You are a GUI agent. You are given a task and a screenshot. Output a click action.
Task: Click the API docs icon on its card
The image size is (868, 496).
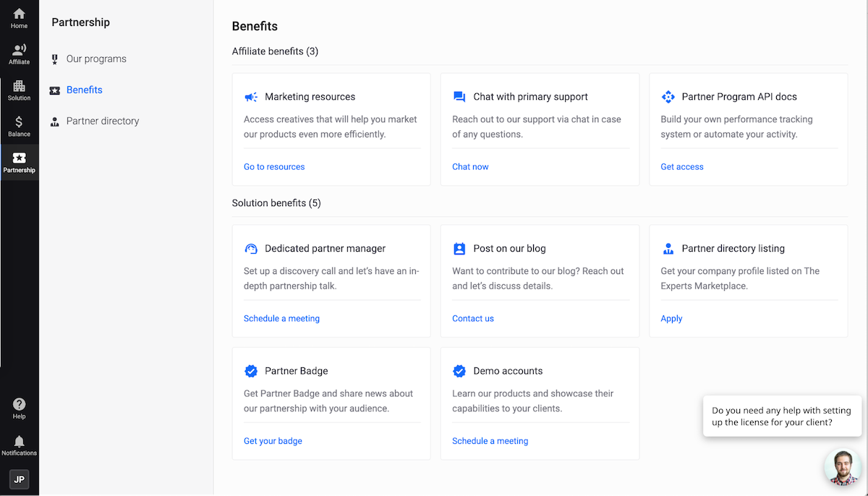click(668, 96)
